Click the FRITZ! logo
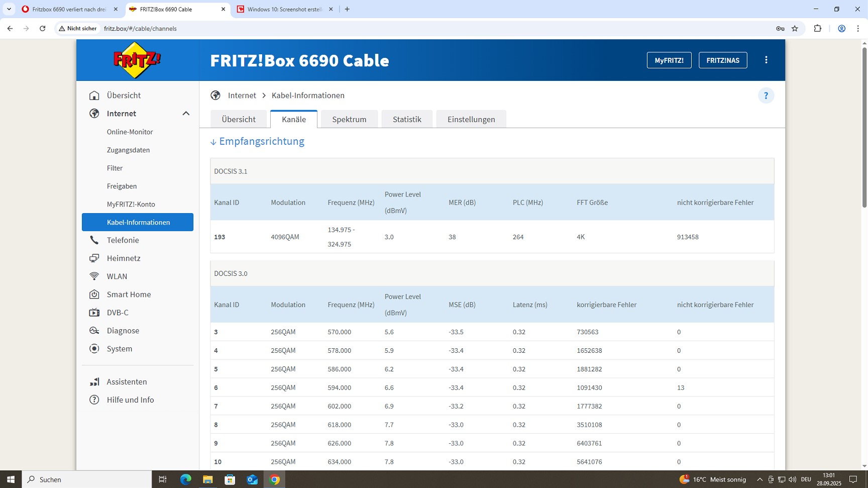The image size is (868, 488). (x=137, y=60)
